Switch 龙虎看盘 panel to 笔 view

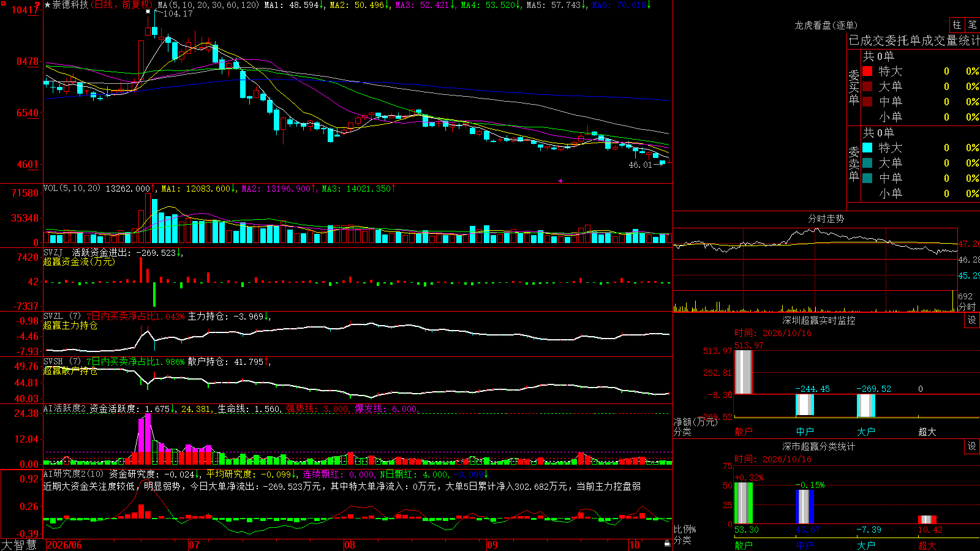[972, 25]
